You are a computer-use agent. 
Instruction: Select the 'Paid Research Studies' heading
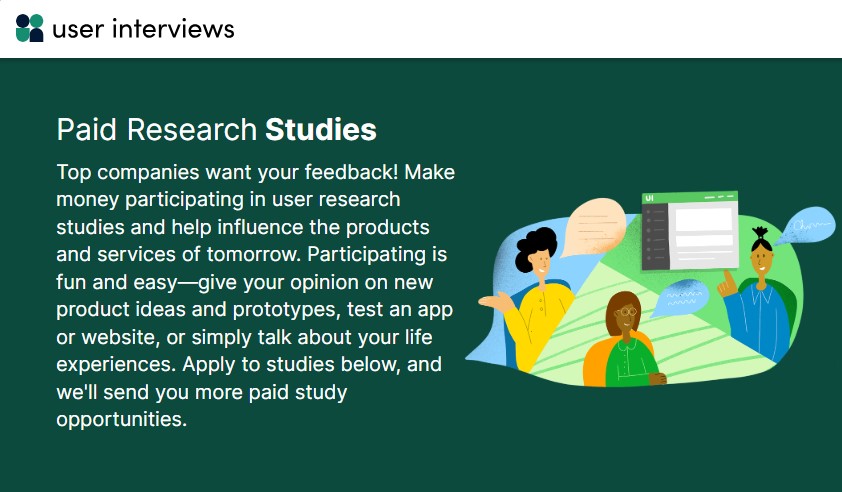coord(216,129)
